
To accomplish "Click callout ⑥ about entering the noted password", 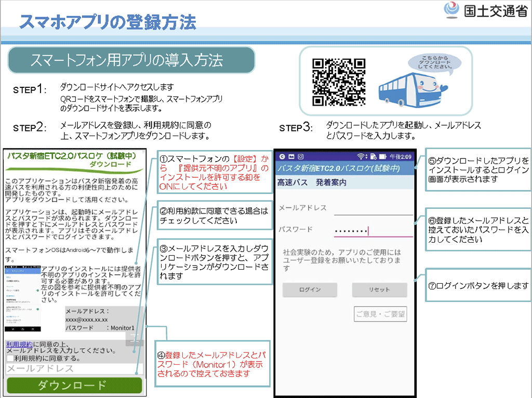I will pos(478,230).
